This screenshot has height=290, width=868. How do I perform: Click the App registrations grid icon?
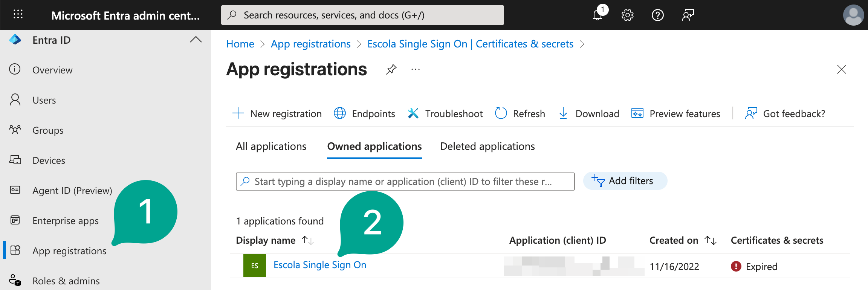click(15, 250)
